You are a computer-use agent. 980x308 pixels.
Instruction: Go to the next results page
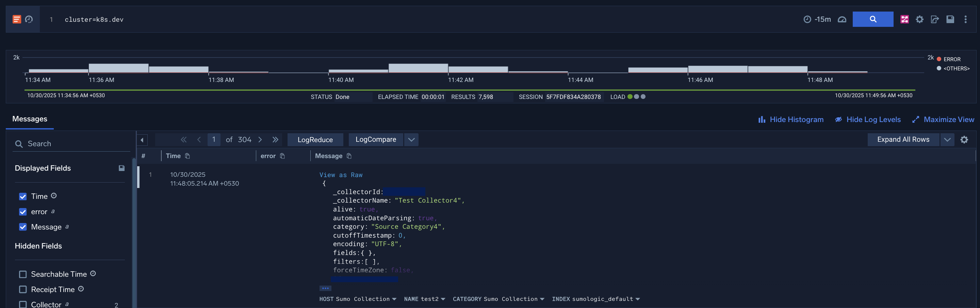pyautogui.click(x=260, y=139)
